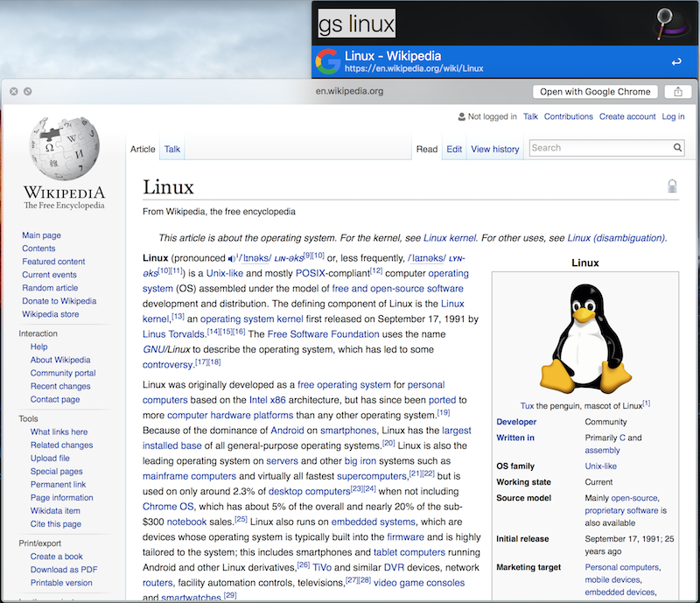700x603 pixels.
Task: Click the Wikipedia globe logo
Action: tap(64, 149)
